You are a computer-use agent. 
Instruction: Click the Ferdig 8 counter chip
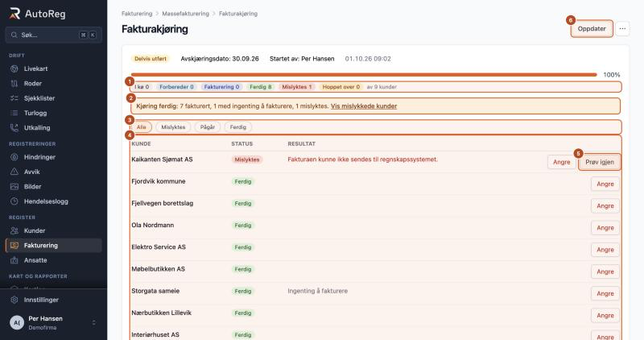[x=260, y=87]
